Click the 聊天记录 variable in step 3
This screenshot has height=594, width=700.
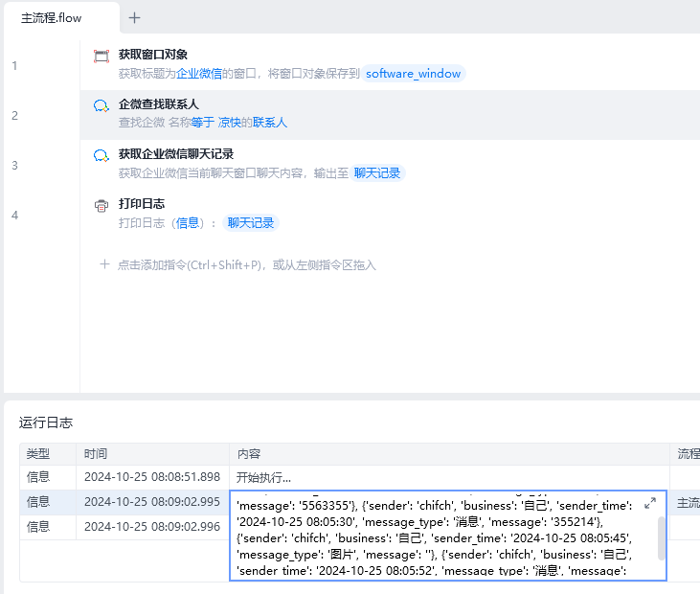pos(377,173)
